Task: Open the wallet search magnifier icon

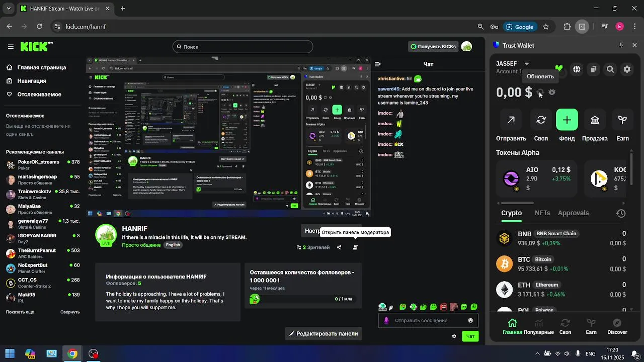Action: pyautogui.click(x=610, y=69)
